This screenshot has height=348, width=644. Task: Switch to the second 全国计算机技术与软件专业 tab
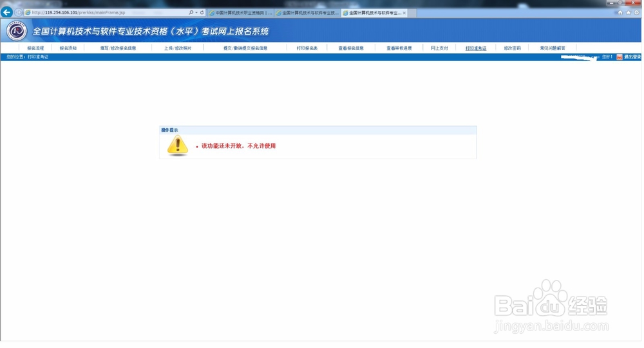click(x=308, y=13)
